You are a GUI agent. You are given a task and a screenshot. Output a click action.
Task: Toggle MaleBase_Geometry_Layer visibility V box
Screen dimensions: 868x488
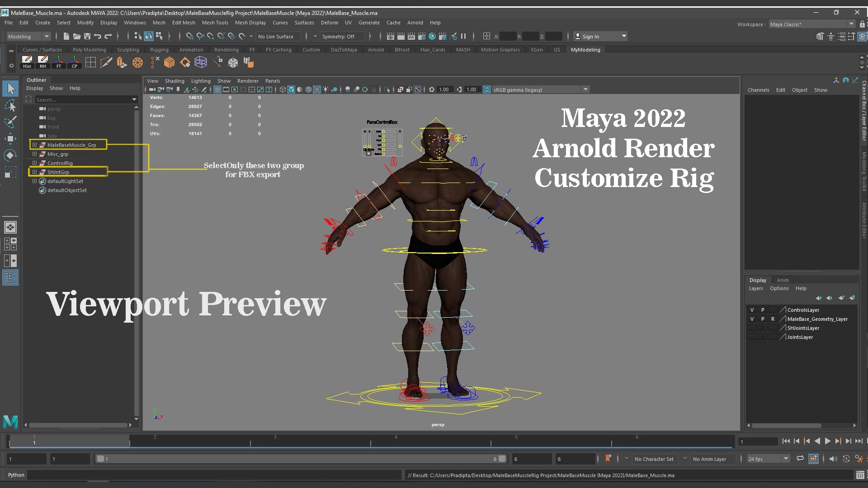(752, 319)
